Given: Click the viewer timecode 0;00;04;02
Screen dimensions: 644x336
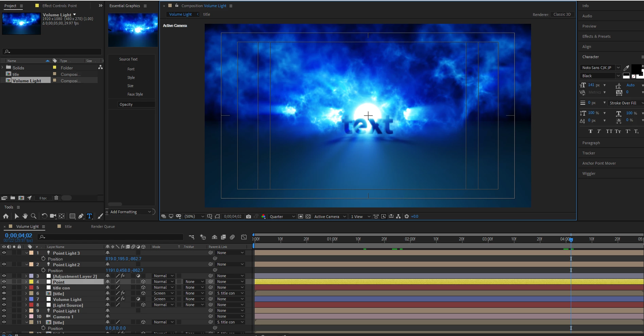Looking at the screenshot, I should [x=233, y=216].
